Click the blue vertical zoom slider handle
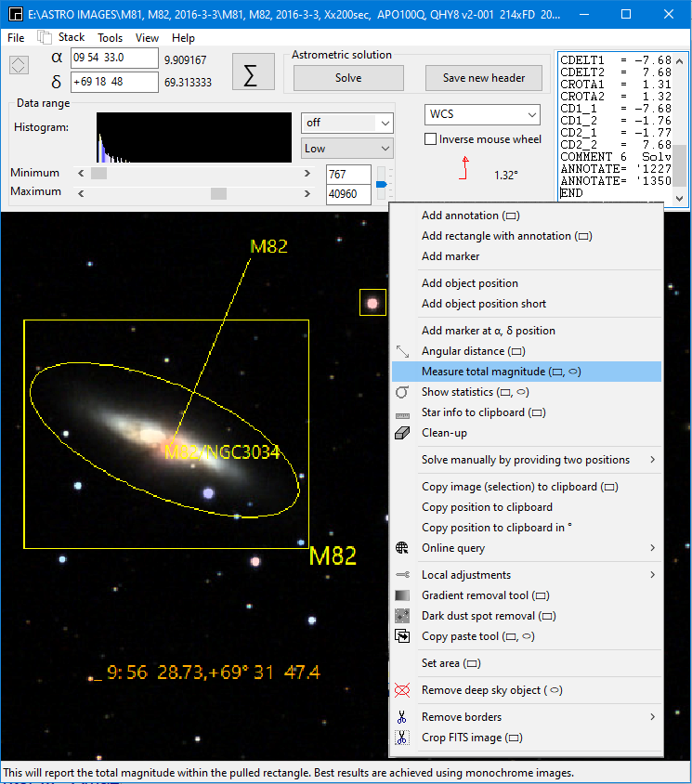This screenshot has height=784, width=692. (382, 185)
